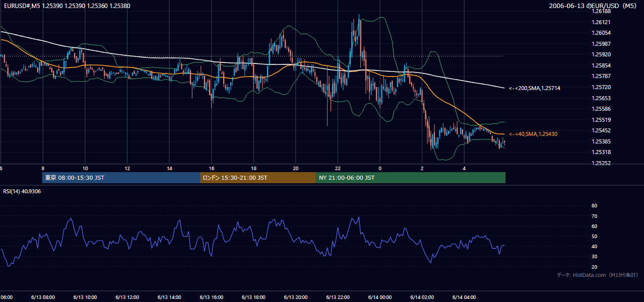Click price axis label 1.25787
This screenshot has height=302, width=644.
601,76
